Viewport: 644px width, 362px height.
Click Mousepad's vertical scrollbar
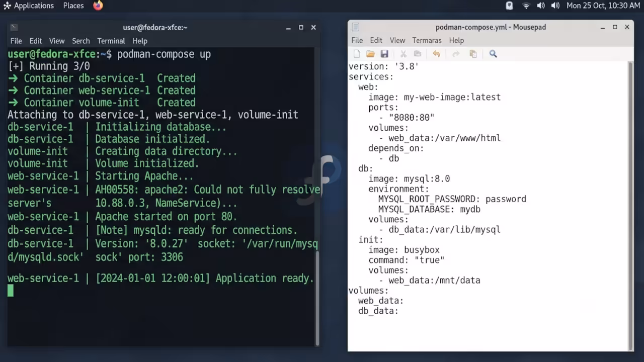(x=631, y=206)
